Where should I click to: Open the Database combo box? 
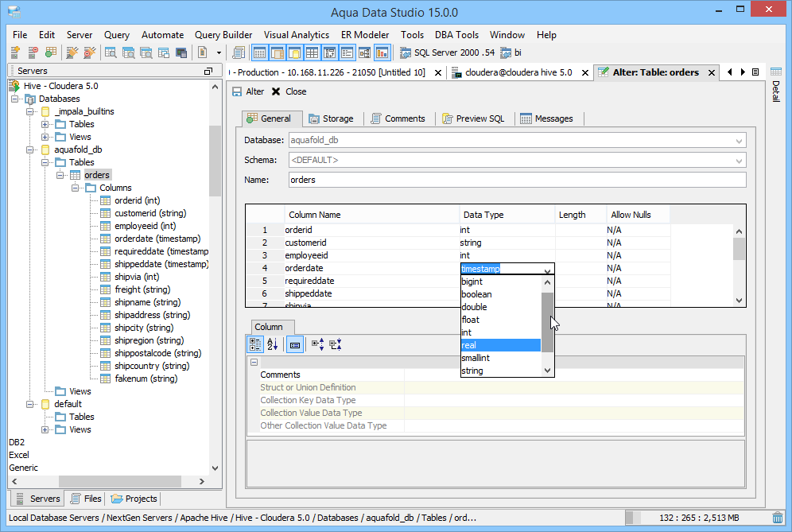pyautogui.click(x=517, y=141)
